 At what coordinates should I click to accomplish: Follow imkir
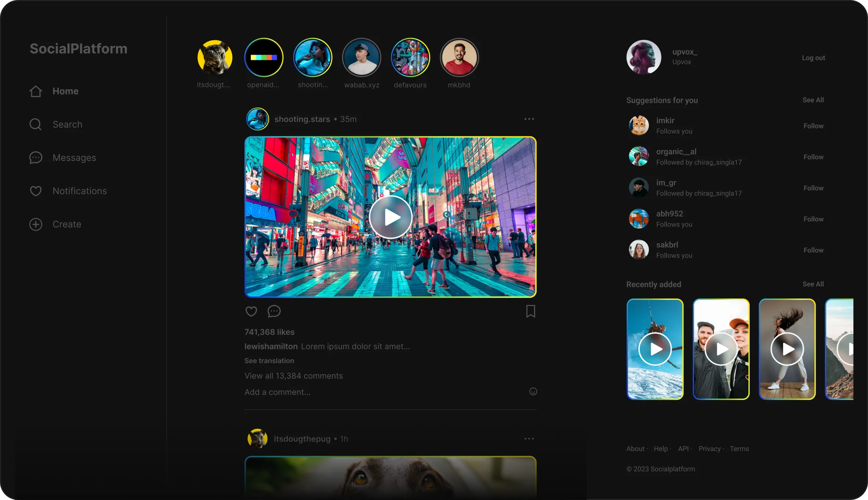(813, 126)
